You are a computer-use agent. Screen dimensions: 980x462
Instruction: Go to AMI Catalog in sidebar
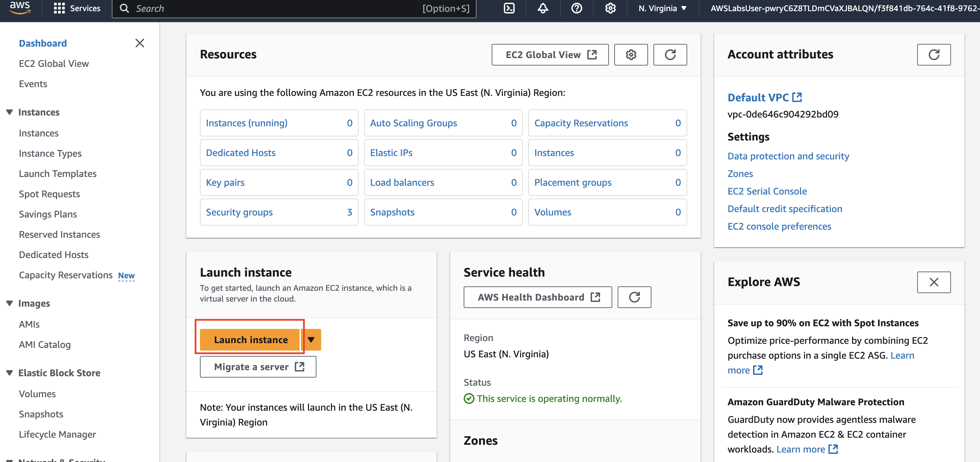click(45, 344)
